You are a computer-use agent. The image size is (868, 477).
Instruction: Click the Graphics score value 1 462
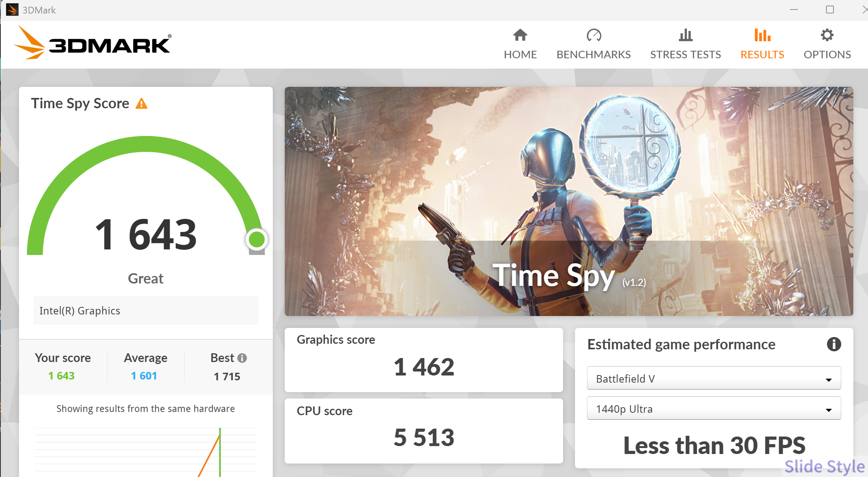click(424, 367)
